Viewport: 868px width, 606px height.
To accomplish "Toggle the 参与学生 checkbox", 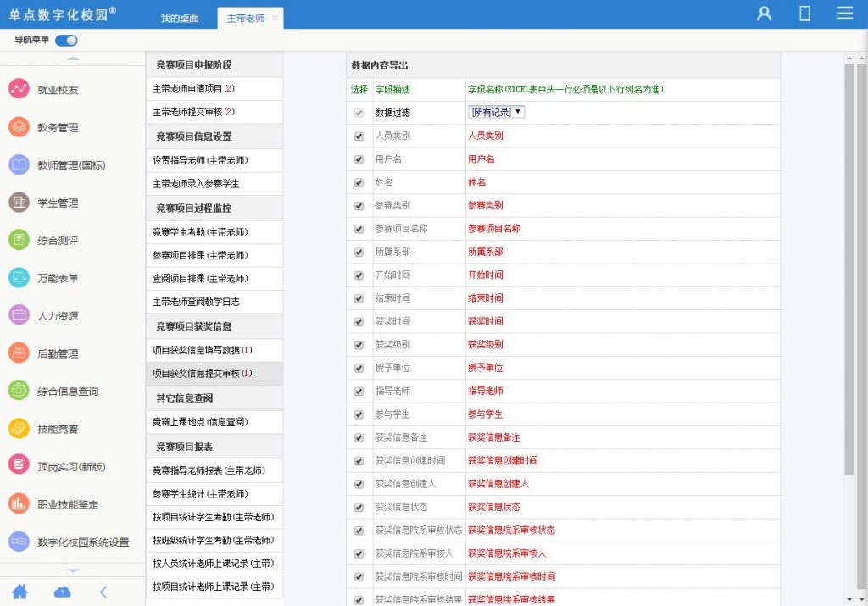I will [x=359, y=415].
